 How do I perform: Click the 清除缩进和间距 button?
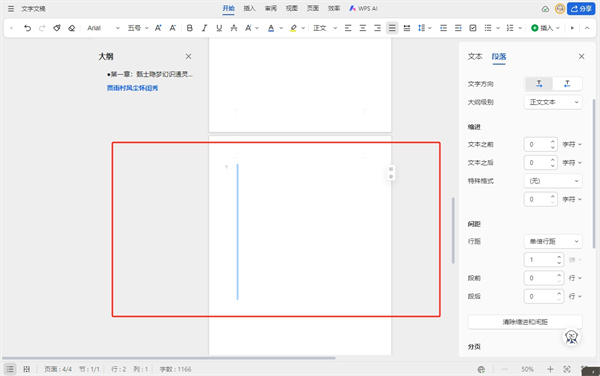pos(525,322)
